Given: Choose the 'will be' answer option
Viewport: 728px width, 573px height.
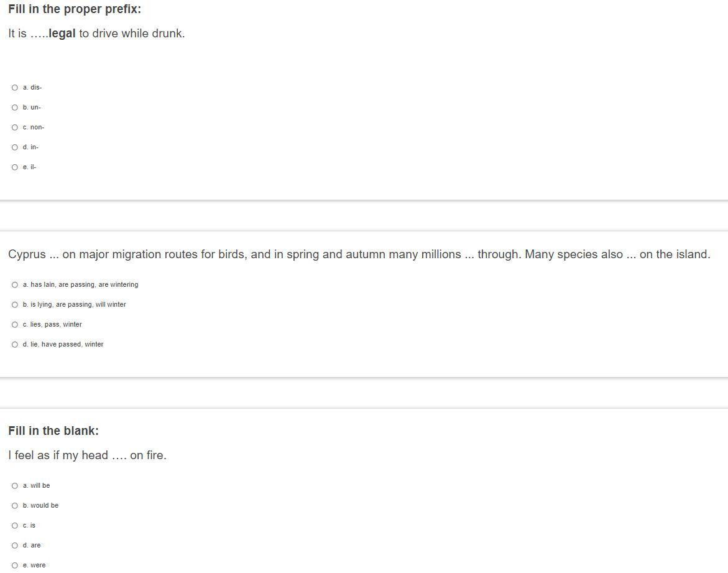Looking at the screenshot, I should 15,486.
